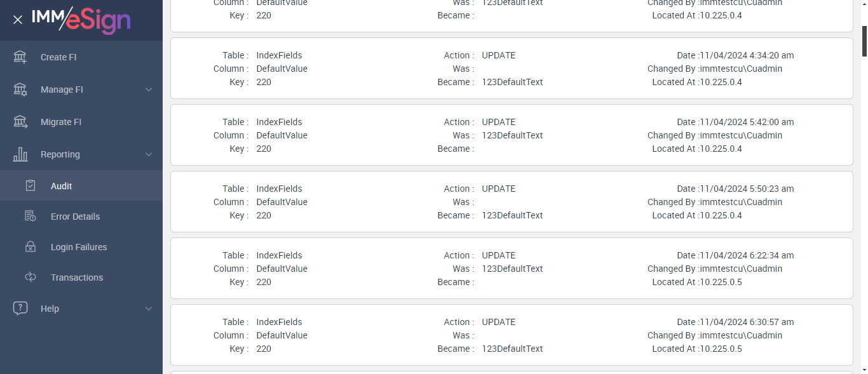The height and width of the screenshot is (374, 868).
Task: Click the vertical scrollbar thumb
Action: coord(864,41)
